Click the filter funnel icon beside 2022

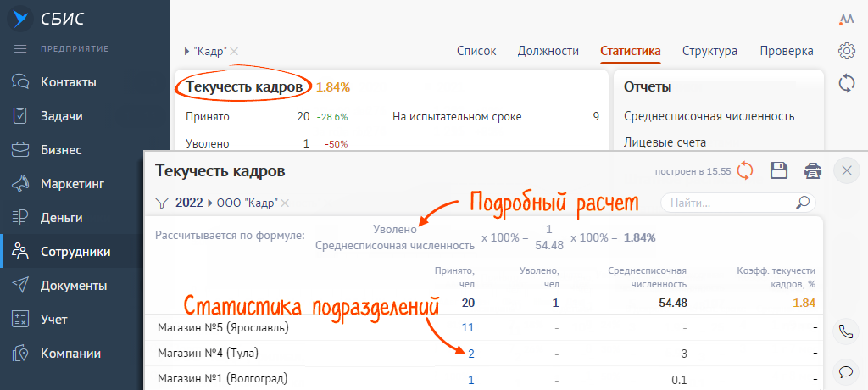click(161, 203)
